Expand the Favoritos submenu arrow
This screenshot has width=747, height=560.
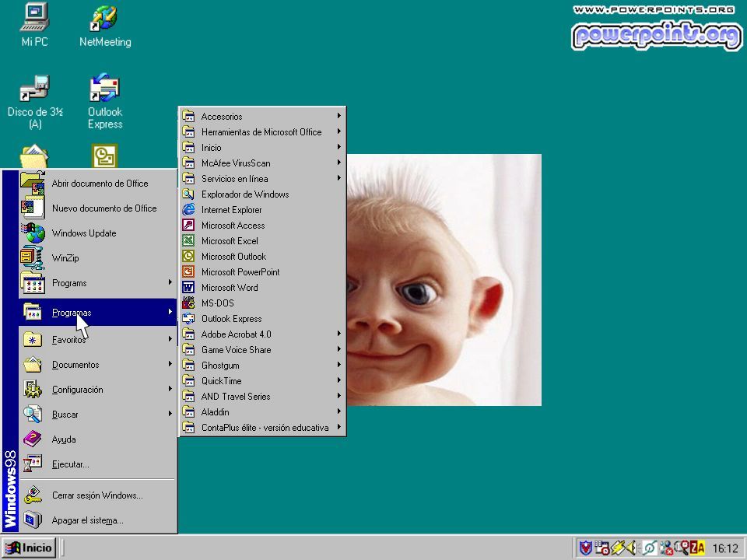pyautogui.click(x=170, y=339)
